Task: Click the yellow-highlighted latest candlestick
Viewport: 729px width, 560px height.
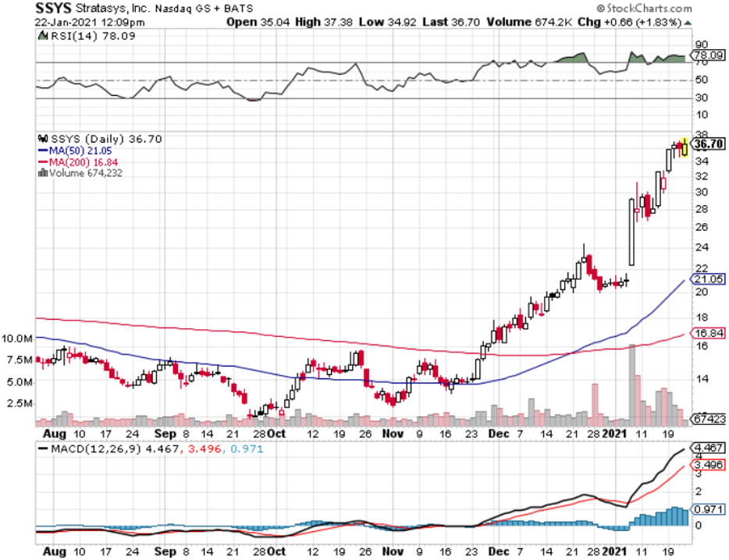Action: point(685,147)
